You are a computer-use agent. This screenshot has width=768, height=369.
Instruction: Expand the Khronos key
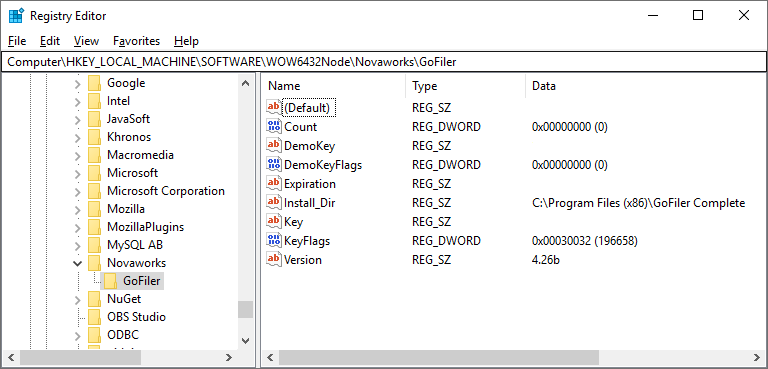[x=77, y=137]
